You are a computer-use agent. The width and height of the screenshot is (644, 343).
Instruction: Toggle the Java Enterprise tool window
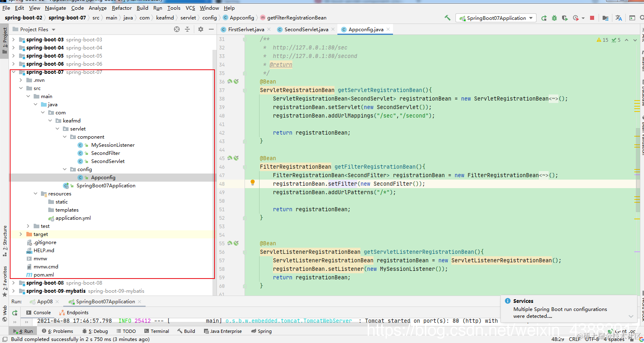(x=223, y=331)
